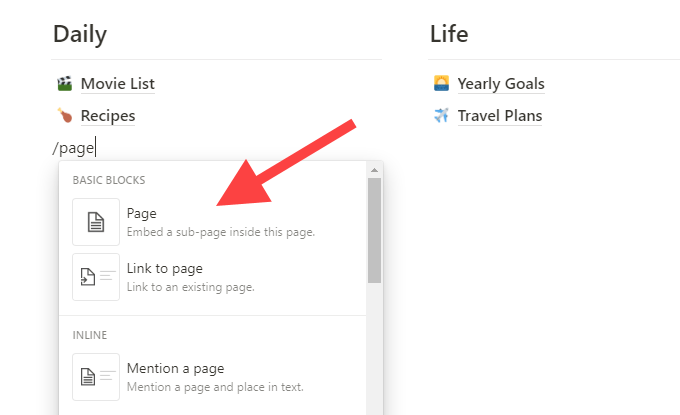Click the Yearly Goals sunrise icon
The height and width of the screenshot is (415, 680).
[x=441, y=84]
